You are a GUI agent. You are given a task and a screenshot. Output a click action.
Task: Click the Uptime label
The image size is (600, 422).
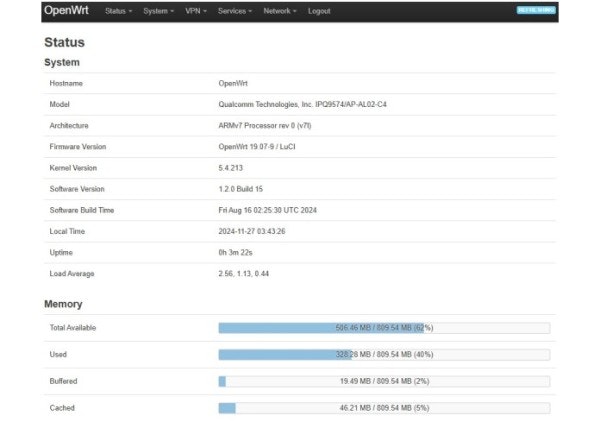tap(61, 253)
